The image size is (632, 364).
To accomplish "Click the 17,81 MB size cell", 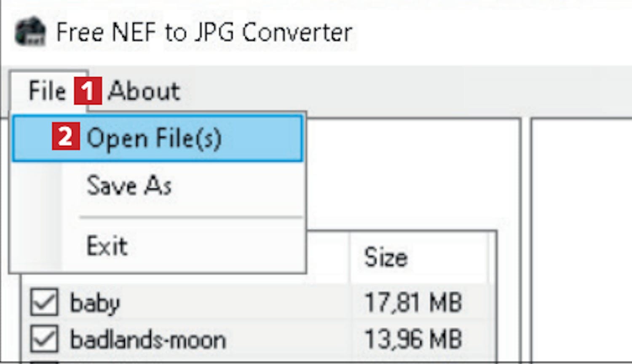I will click(x=413, y=302).
